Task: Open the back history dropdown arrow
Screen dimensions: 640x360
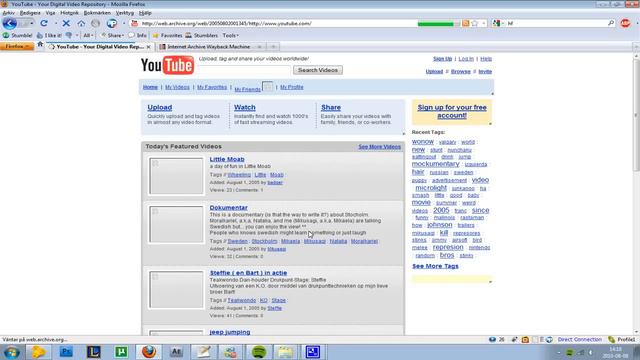Action: pos(31,23)
